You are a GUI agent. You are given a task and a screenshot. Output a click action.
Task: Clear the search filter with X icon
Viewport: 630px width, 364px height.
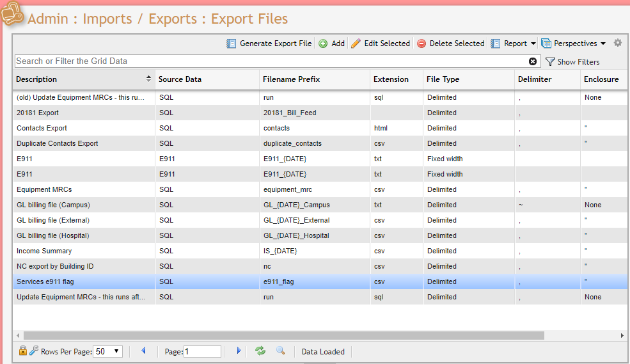tap(533, 61)
